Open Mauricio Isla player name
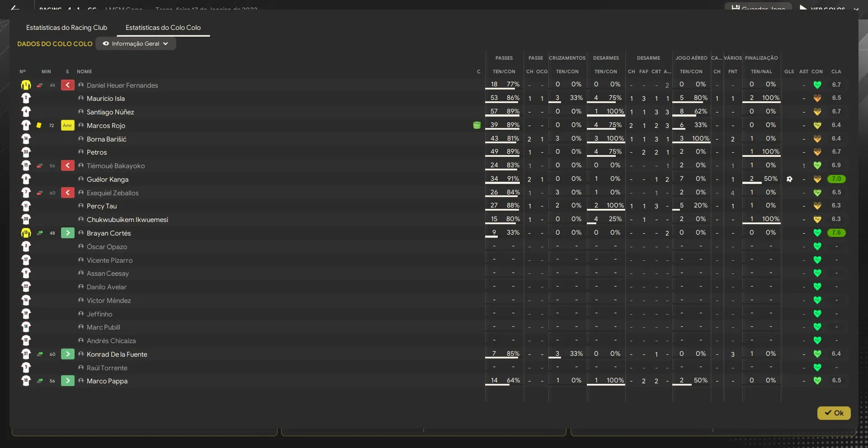This screenshot has width=868, height=448. (106, 99)
